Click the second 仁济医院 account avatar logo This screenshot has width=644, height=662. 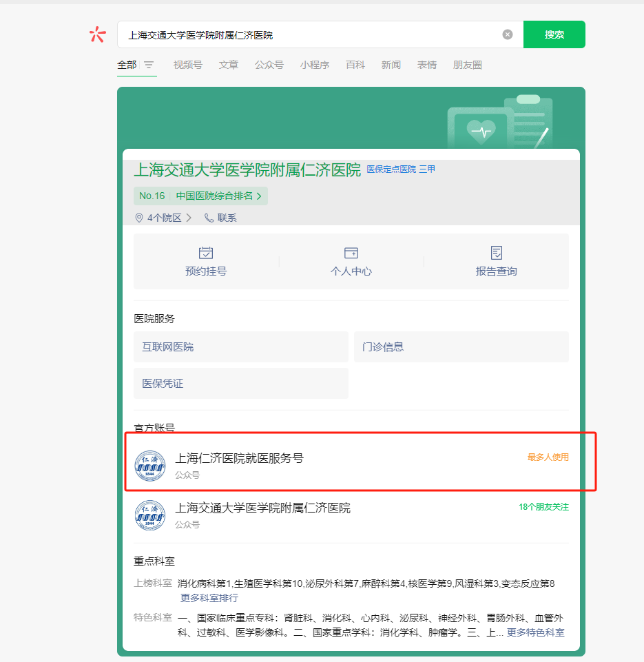click(x=150, y=515)
